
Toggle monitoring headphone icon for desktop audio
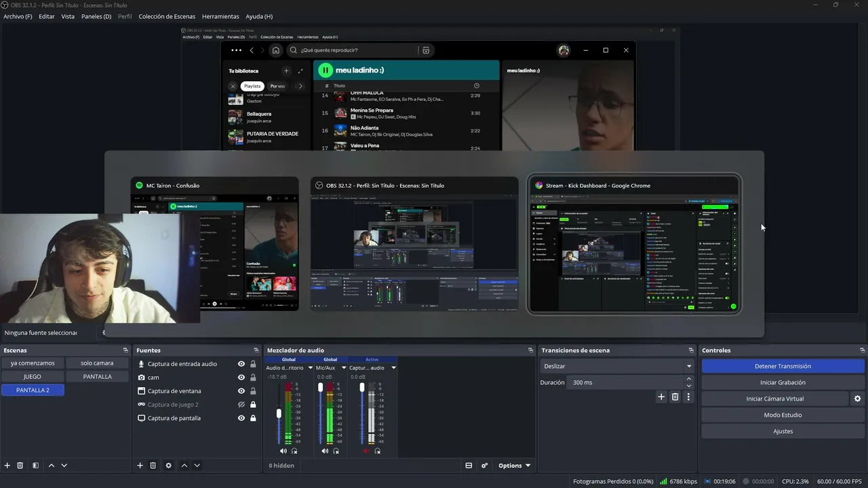(x=294, y=451)
